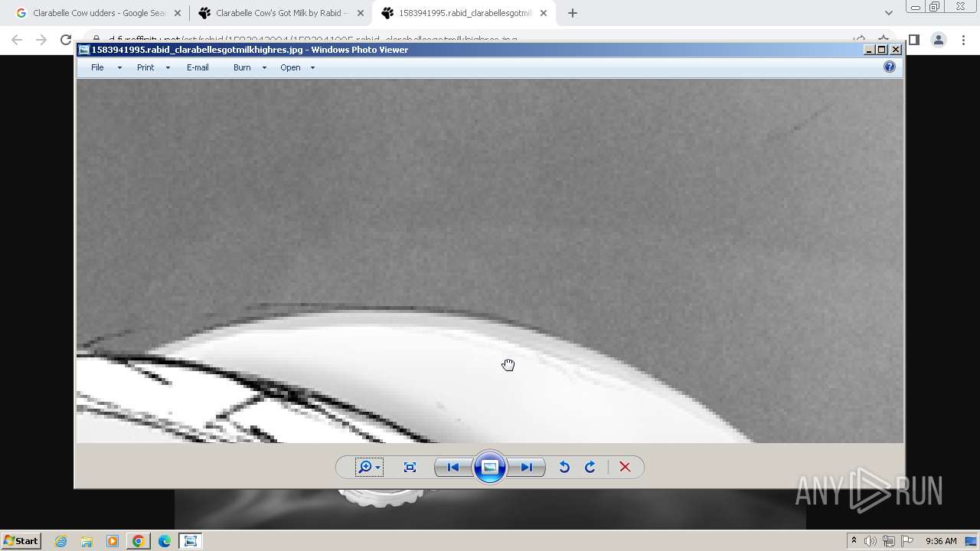Click Chrome's tab search dropdown arrow
Screen dimensions: 980x551
tap(888, 13)
